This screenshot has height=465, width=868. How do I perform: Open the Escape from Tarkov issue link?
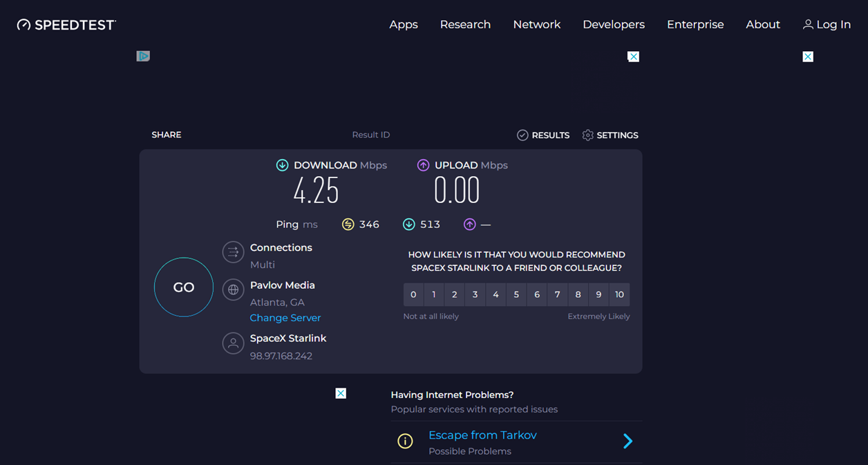(x=482, y=435)
